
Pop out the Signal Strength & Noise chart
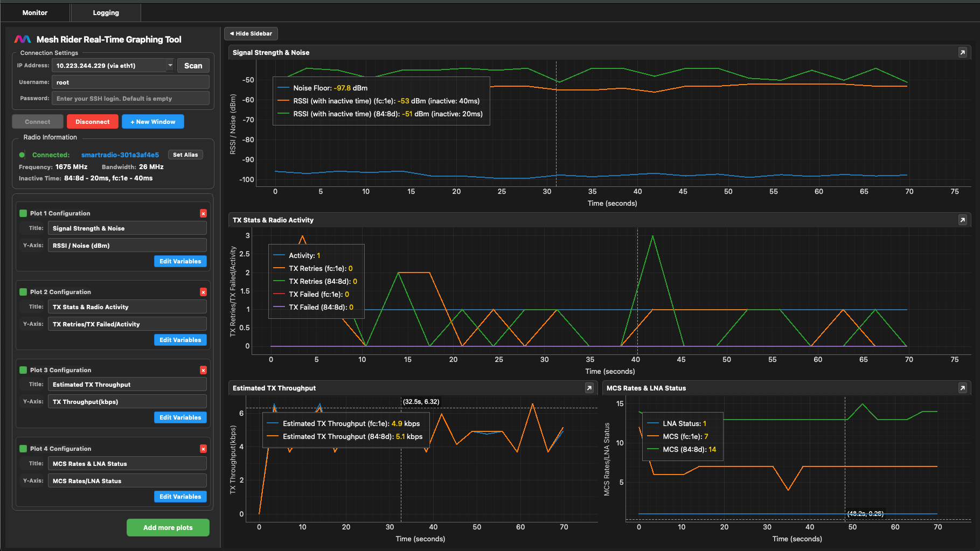coord(962,52)
